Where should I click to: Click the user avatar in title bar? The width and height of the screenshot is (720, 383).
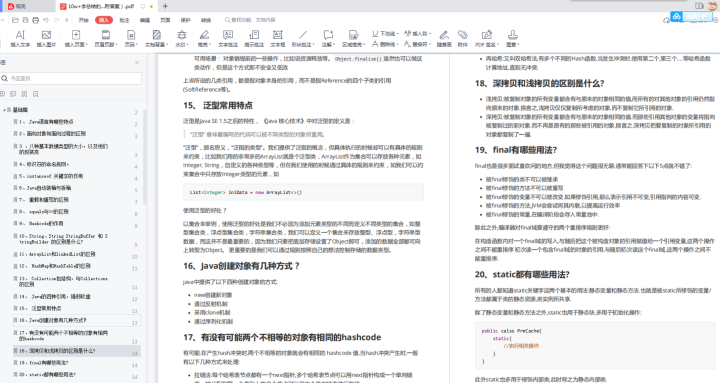coord(713,6)
